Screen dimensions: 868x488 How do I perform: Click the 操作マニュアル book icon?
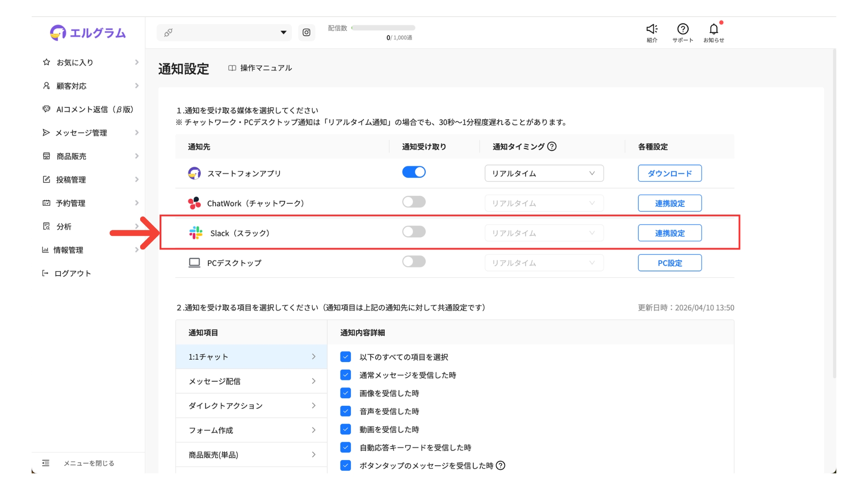232,68
